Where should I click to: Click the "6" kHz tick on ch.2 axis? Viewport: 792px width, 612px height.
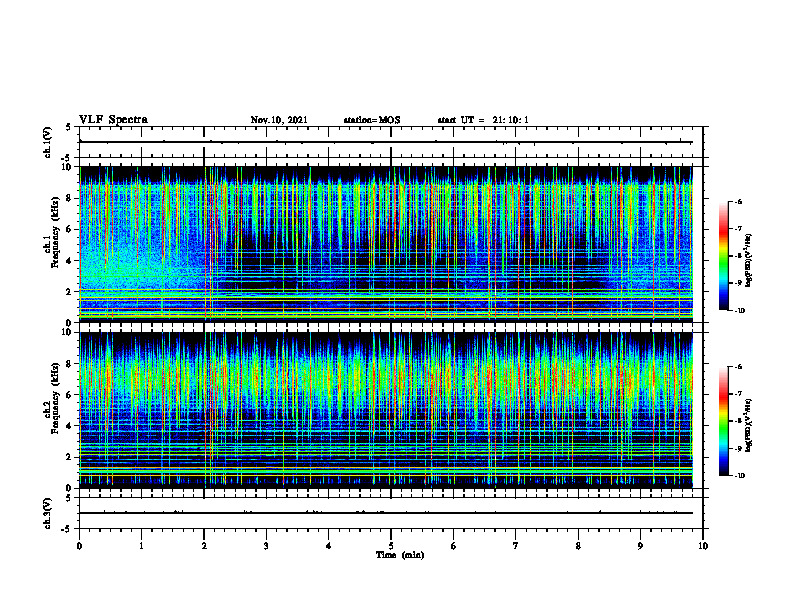pos(70,395)
